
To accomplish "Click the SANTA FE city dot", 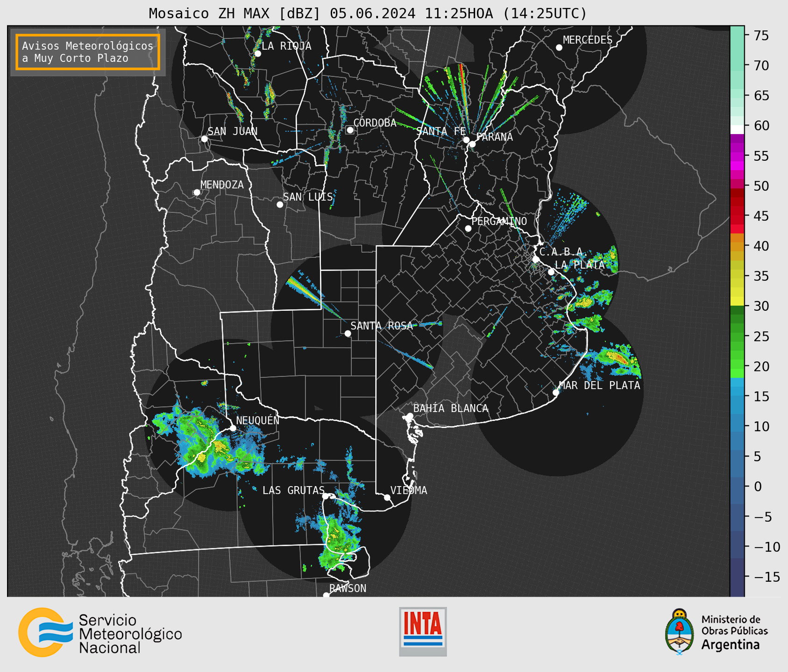I will click(466, 140).
